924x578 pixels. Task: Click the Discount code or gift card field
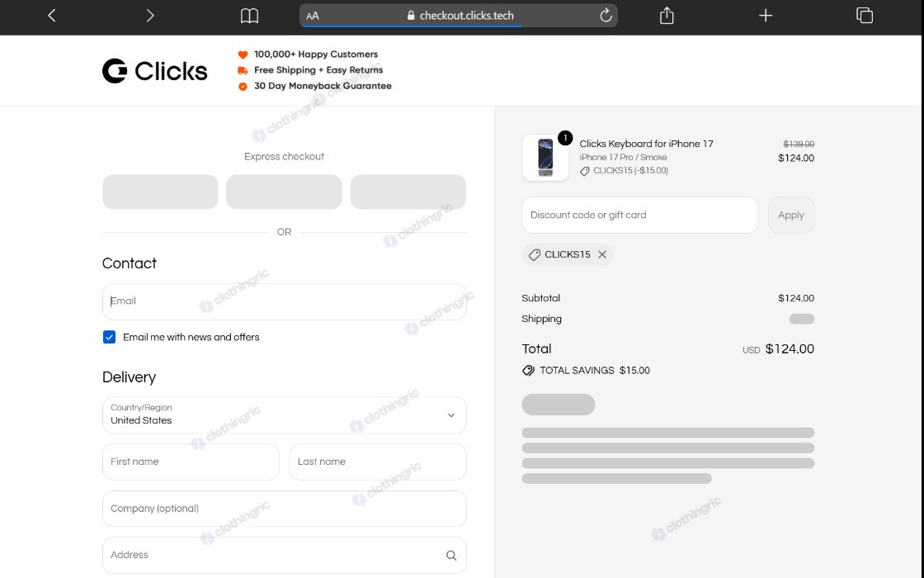coord(639,216)
